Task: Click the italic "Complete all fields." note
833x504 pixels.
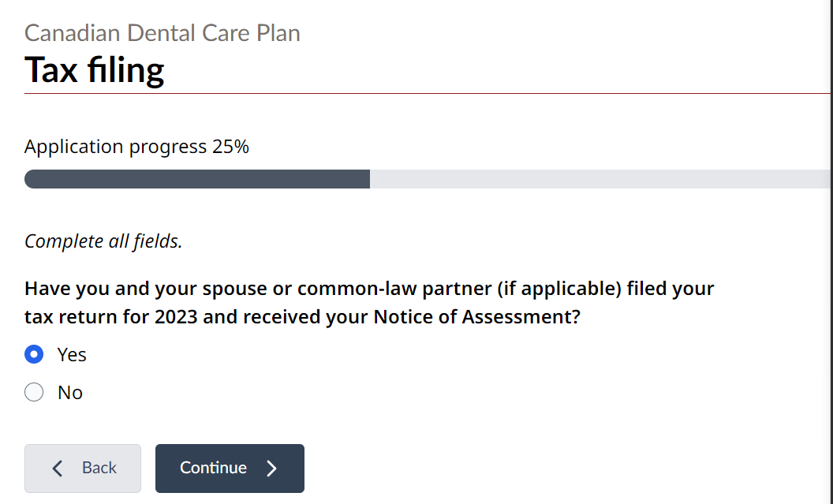Action: point(103,241)
